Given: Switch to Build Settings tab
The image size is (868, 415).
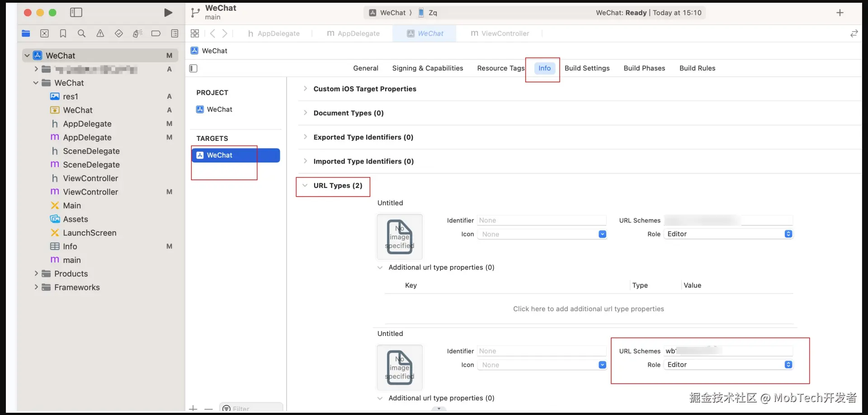Looking at the screenshot, I should coord(587,68).
